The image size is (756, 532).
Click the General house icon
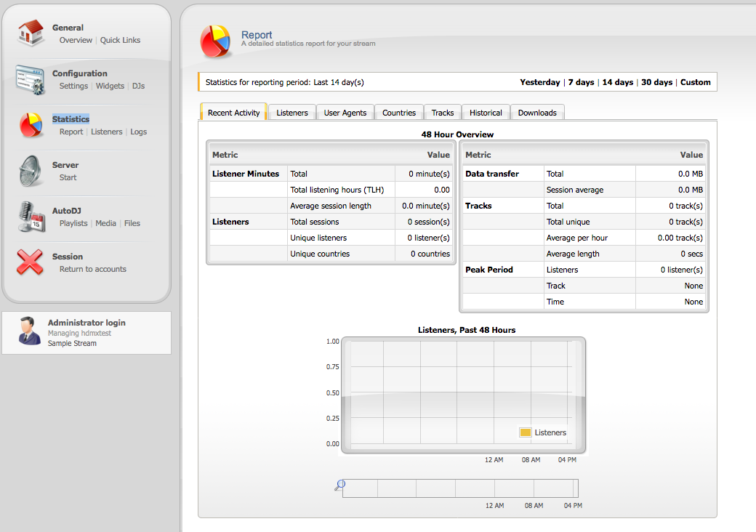pos(31,33)
